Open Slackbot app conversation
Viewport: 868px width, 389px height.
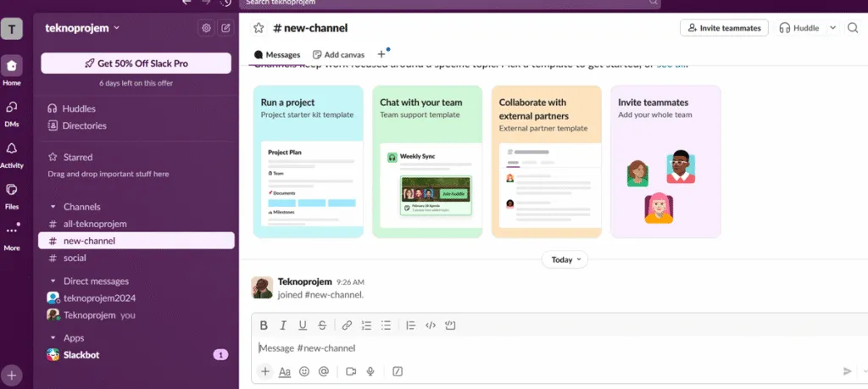point(136,355)
